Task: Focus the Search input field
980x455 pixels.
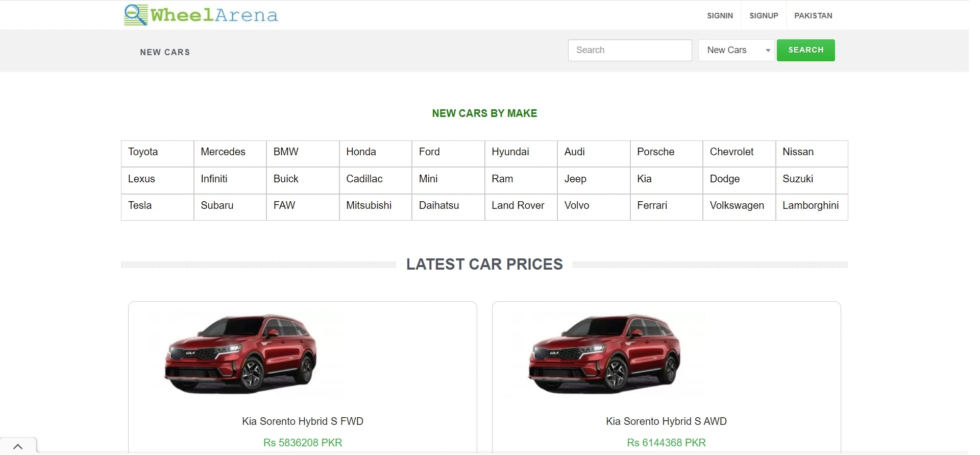Action: pos(630,50)
